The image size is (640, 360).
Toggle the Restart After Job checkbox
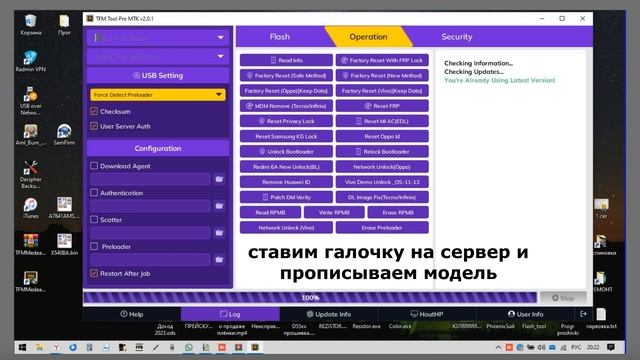(x=94, y=273)
